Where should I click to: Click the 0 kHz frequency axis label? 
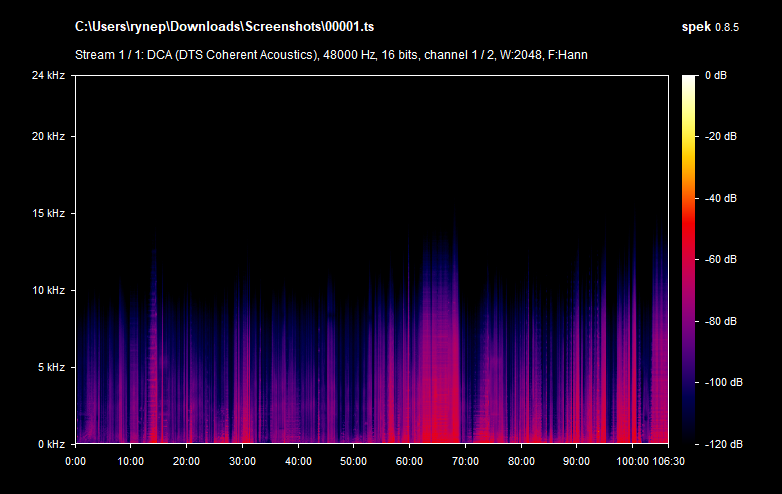(50, 443)
